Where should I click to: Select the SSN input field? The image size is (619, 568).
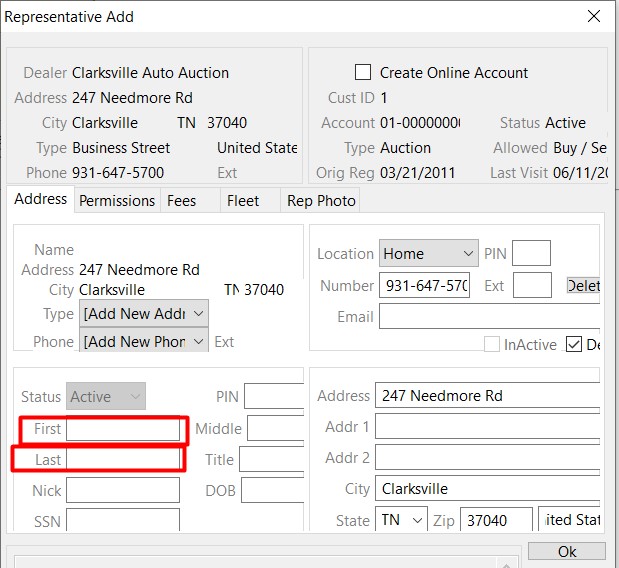click(x=123, y=521)
